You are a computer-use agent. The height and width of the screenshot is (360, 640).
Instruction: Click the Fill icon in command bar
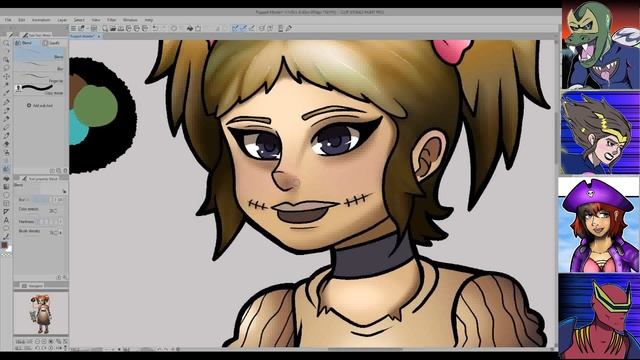190,28
